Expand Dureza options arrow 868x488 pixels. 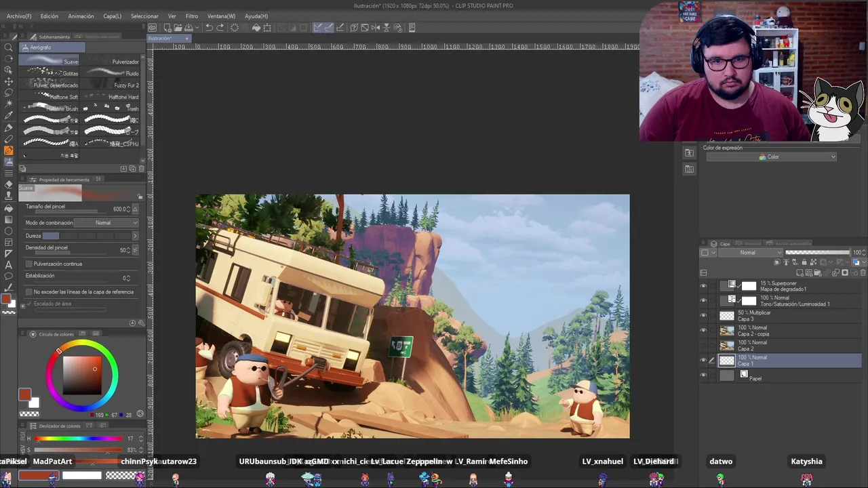pos(134,236)
